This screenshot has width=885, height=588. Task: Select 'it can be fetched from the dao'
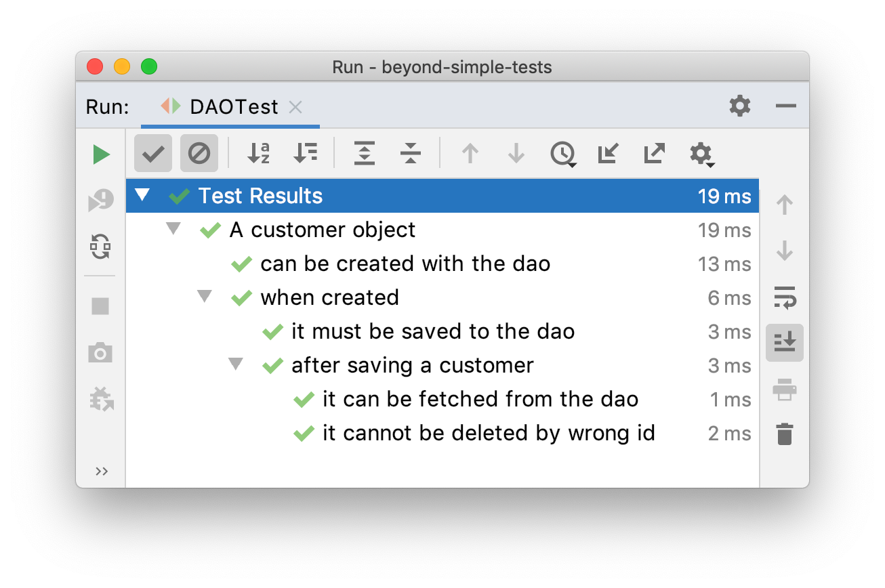coord(480,400)
